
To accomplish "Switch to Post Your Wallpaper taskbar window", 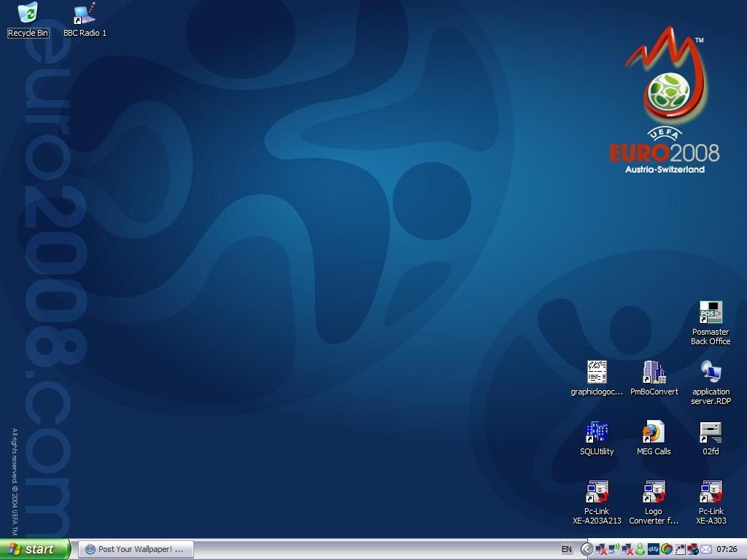I will [136, 549].
